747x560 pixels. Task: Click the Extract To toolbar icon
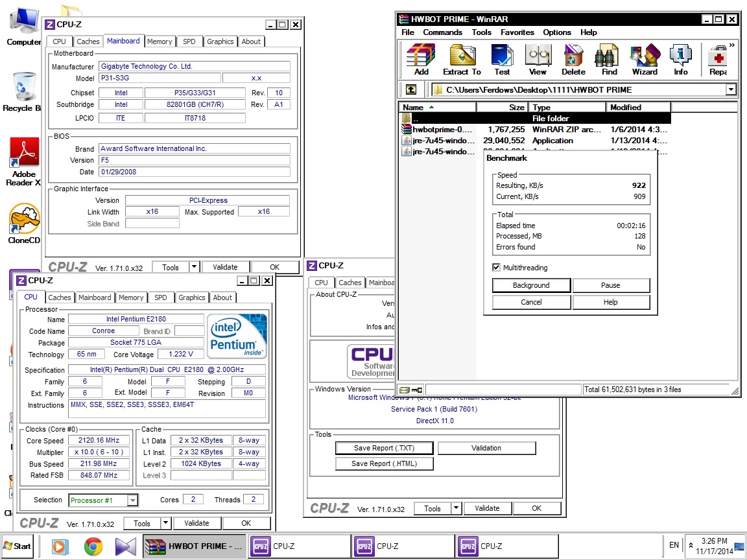coord(462,60)
